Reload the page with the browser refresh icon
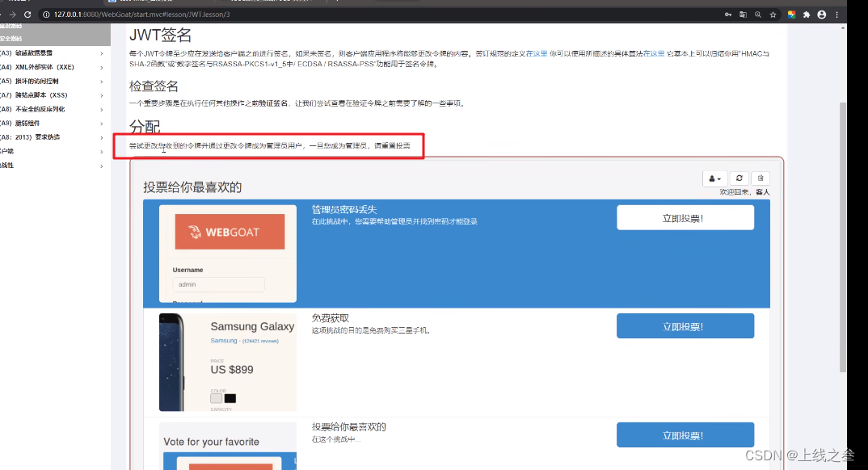Viewport: 868px width, 470px height. [x=28, y=14]
